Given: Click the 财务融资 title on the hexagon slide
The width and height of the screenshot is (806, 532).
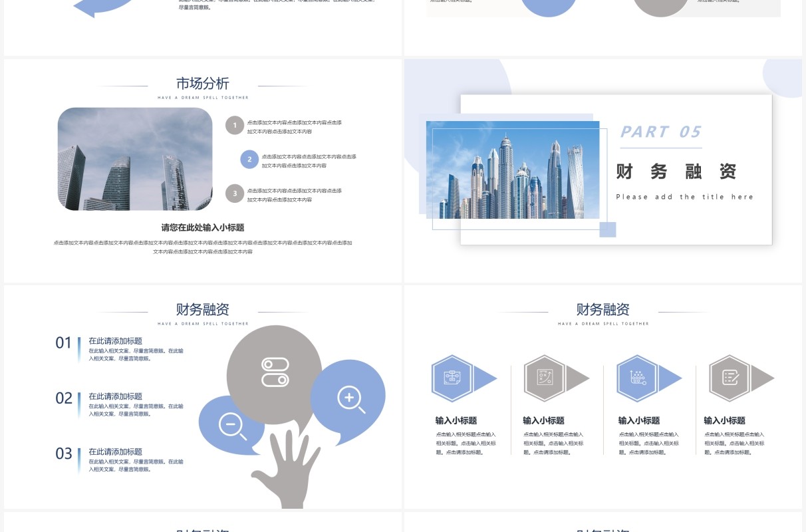Looking at the screenshot, I should click(603, 309).
